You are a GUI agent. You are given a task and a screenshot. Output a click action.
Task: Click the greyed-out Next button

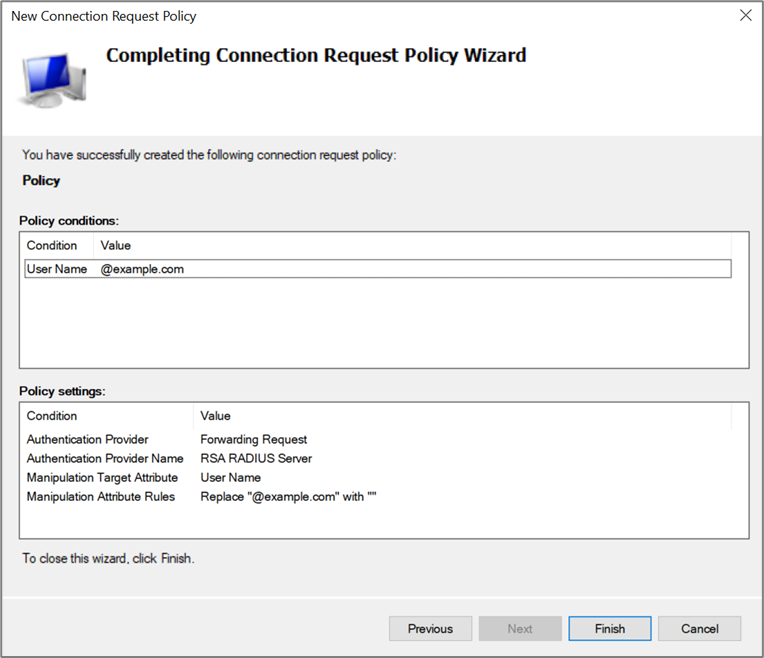click(x=519, y=629)
